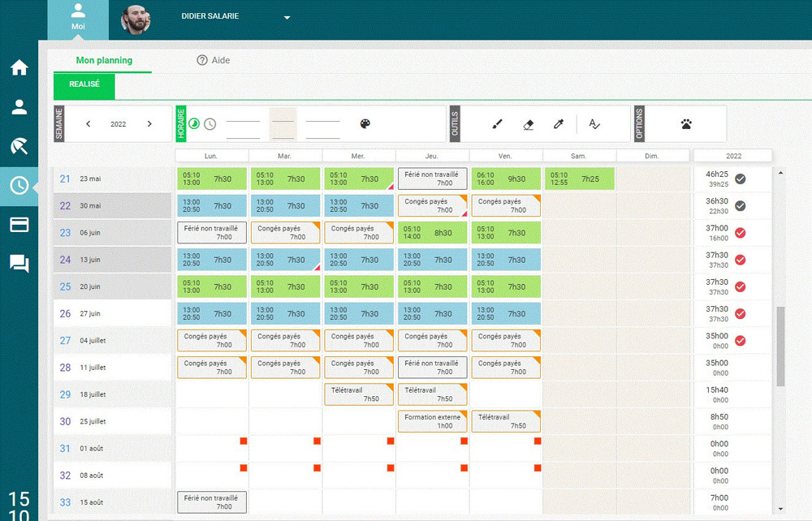Screen dimensions: 812x521
Task: Click the Aide question mark icon
Action: (x=202, y=60)
